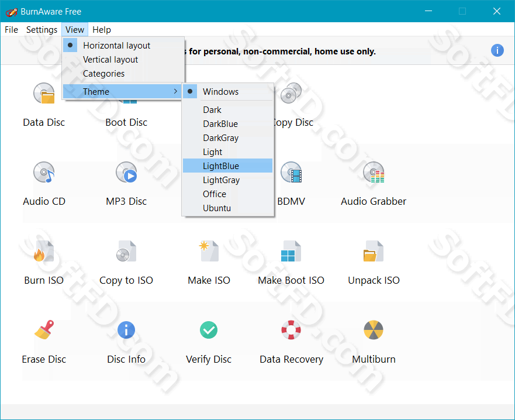
Task: Apply the LightBlue theme
Action: coord(228,166)
